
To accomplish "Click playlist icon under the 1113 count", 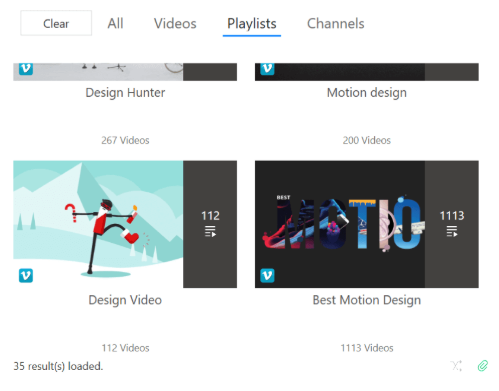I will click(452, 231).
